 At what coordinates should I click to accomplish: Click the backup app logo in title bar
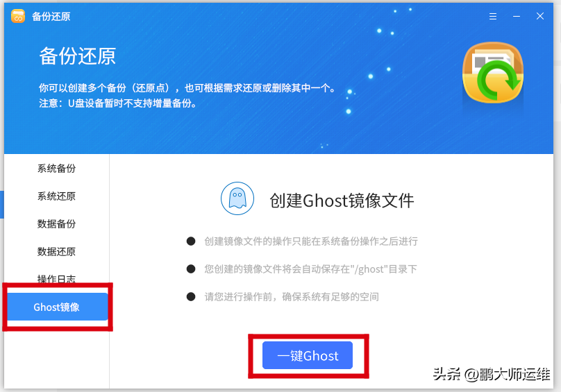[18, 16]
